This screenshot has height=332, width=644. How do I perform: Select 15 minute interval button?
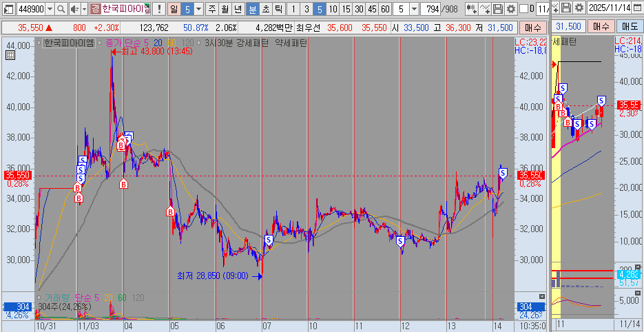[346, 9]
